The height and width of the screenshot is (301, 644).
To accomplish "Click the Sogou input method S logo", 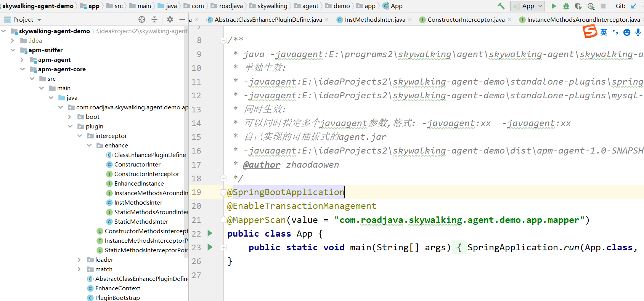I will click(590, 31).
